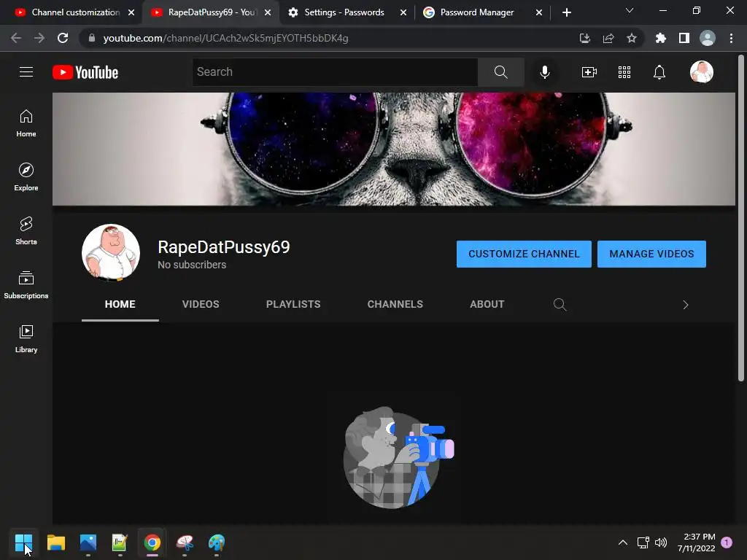Toggle Chrome side panel
Image resolution: width=747 pixels, height=560 pixels.
click(684, 38)
